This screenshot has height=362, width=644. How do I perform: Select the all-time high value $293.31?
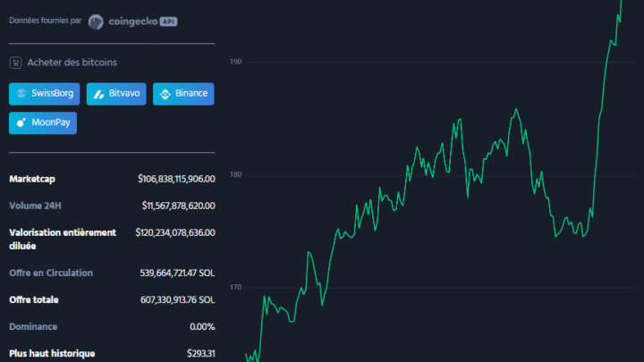click(201, 354)
